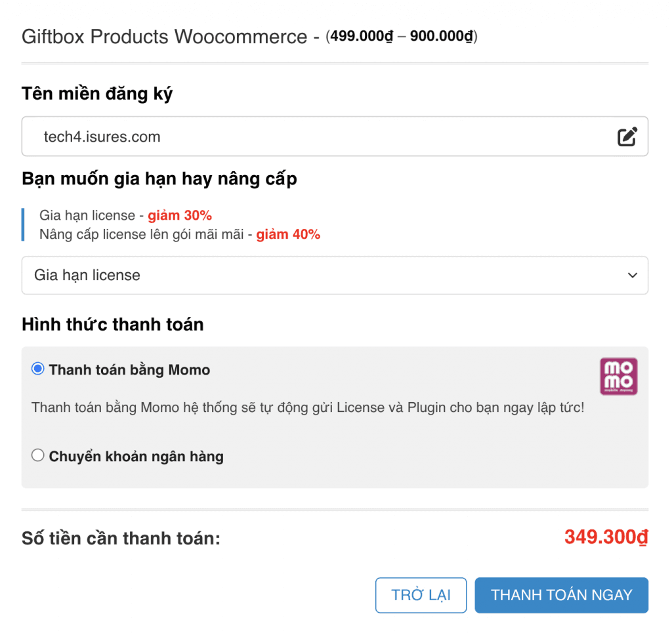Click the red total amount 349.300đ

coord(606,537)
